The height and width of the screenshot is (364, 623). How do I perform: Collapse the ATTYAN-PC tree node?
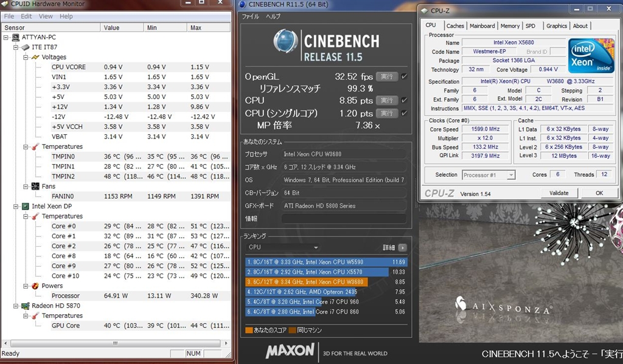7,37
